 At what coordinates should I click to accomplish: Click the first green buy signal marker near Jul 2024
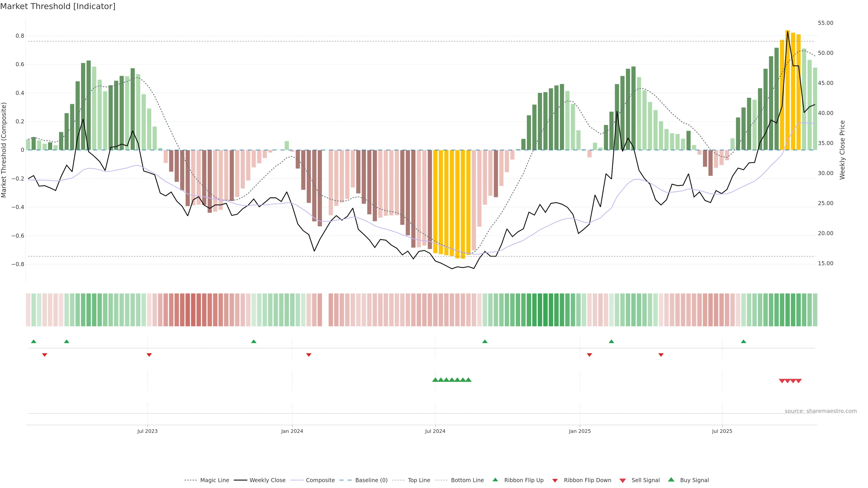pos(435,380)
